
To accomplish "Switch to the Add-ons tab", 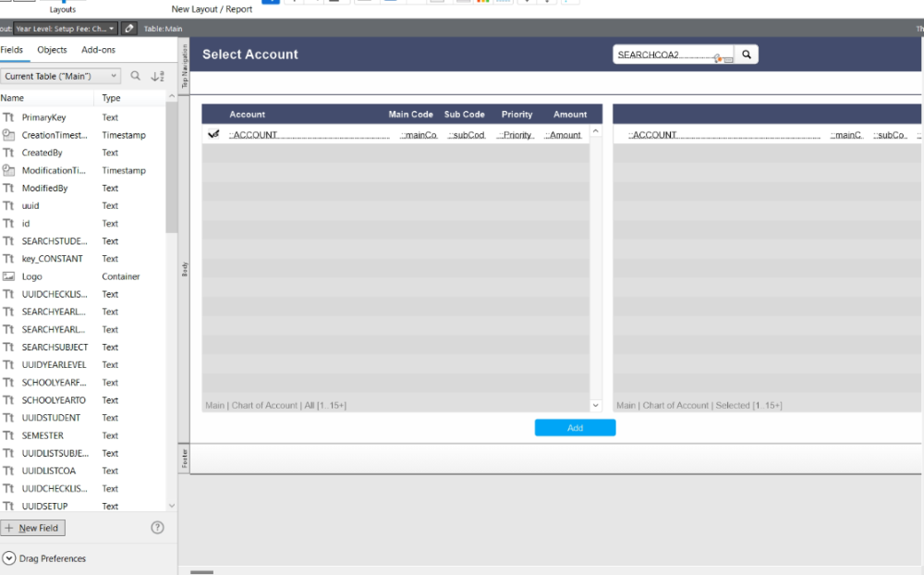I will point(98,50).
